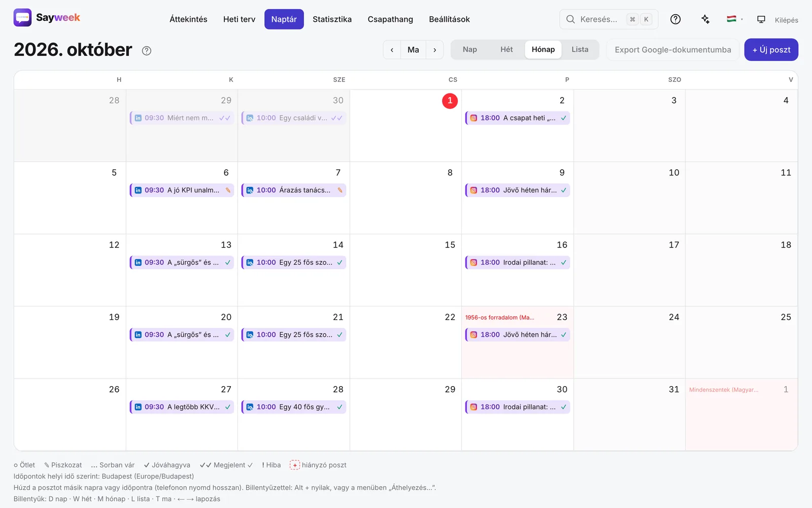Switch calendar view to Nap
Screen dimensions: 812x508
[470, 50]
